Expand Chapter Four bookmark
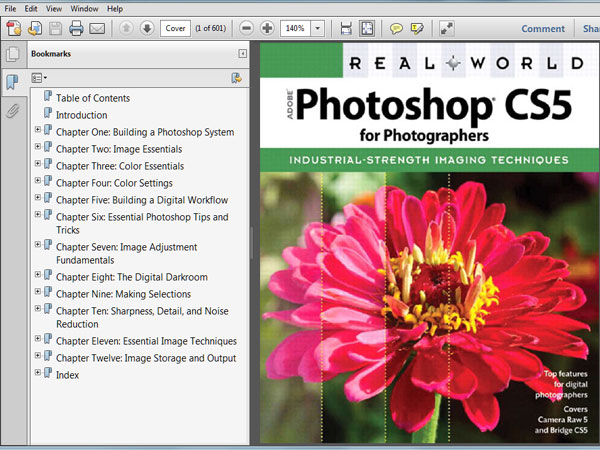Screen dimensions: 600x450 [x=38, y=180]
